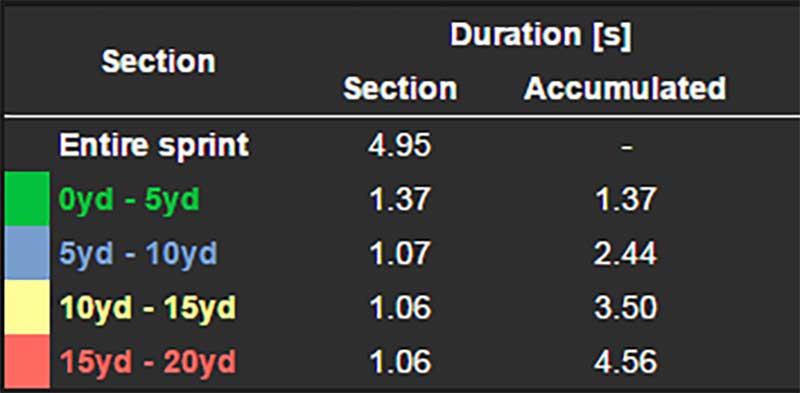Click the 3.50 accumulated duration value
This screenshot has height=393, width=800.
tap(625, 308)
